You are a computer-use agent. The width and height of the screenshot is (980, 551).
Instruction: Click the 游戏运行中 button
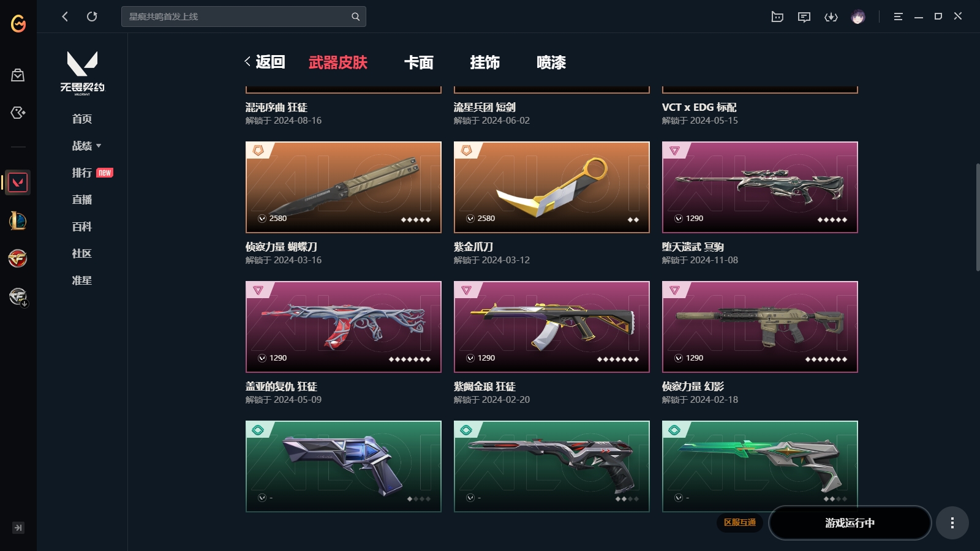[x=850, y=523]
